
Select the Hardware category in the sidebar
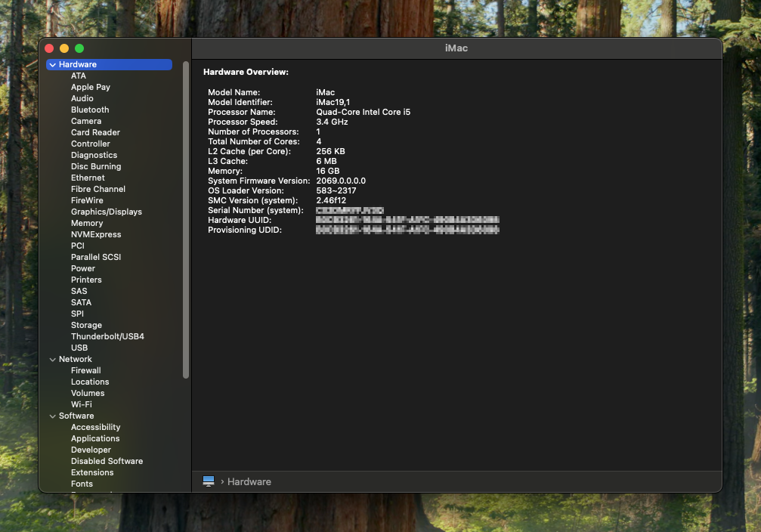pos(109,64)
